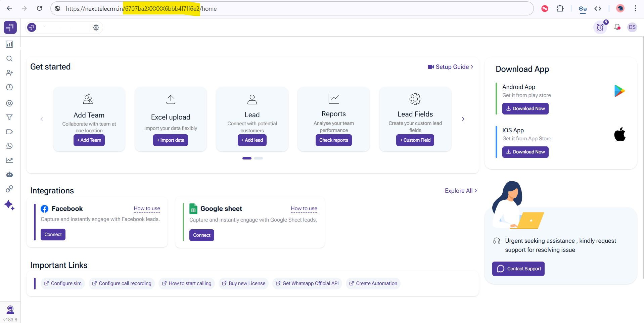Download Now for Android App
Image resolution: width=644 pixels, height=323 pixels.
(x=525, y=109)
